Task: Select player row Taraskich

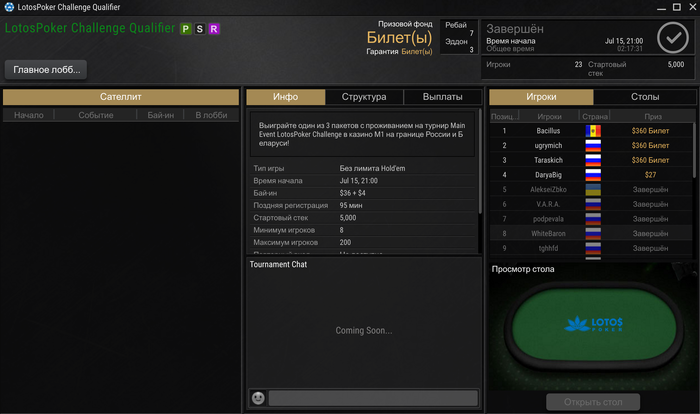Action: click(x=591, y=160)
